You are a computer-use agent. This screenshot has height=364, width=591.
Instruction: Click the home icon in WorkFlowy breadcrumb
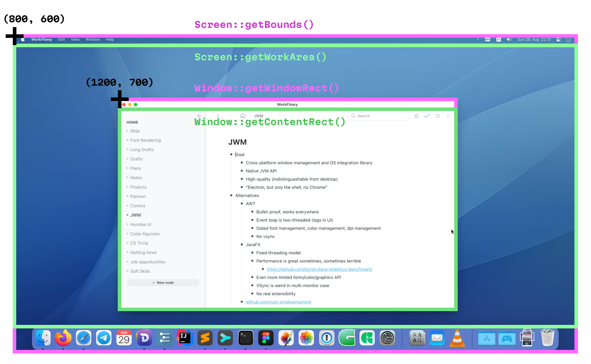243,116
